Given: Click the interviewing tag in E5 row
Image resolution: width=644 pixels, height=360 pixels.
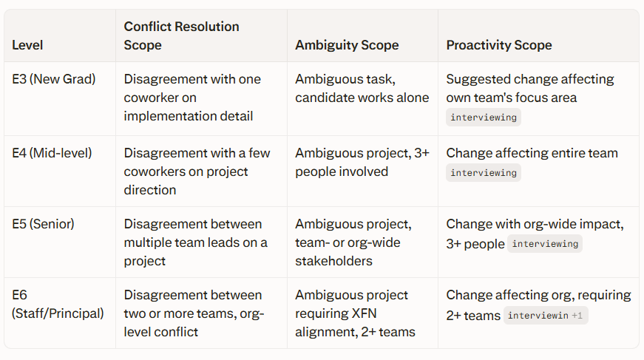Looking at the screenshot, I should [x=545, y=244].
